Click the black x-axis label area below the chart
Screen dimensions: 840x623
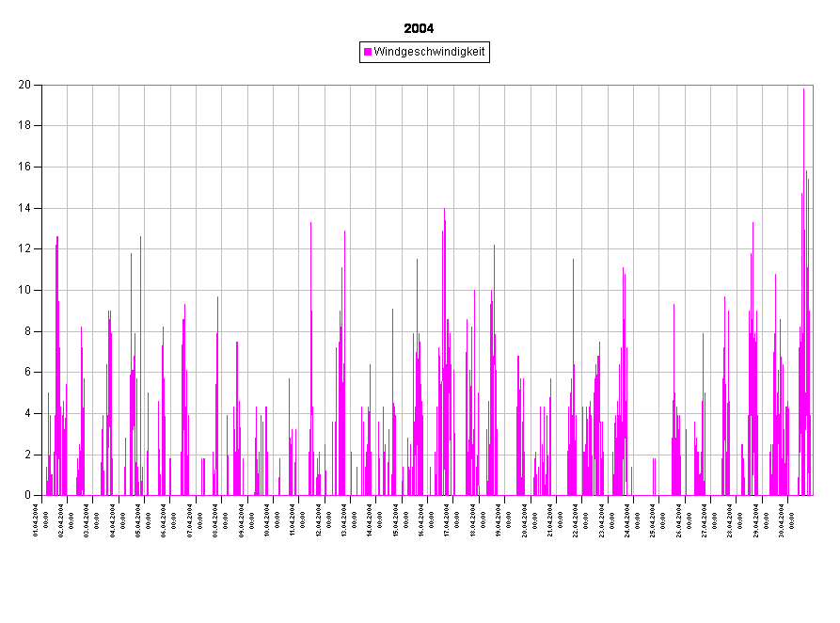point(423,555)
